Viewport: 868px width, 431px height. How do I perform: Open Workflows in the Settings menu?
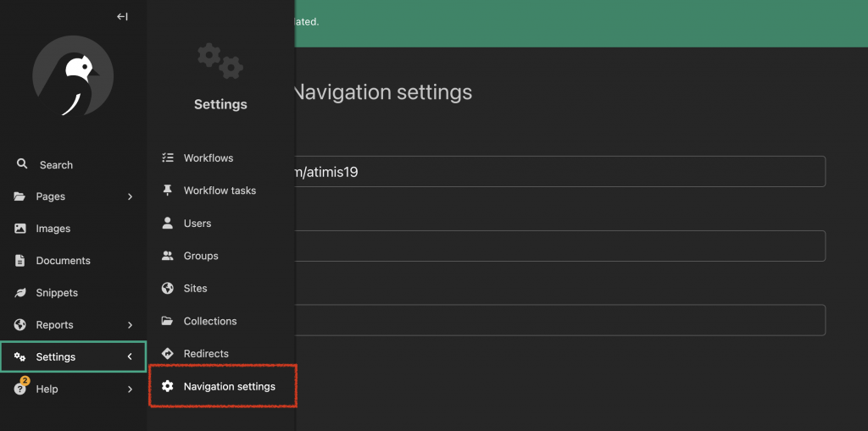coord(209,158)
